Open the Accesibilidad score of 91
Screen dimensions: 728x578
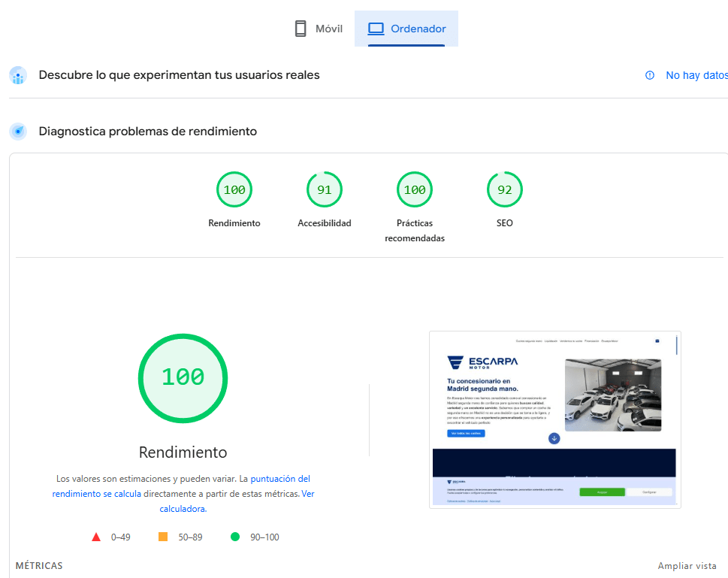pos(325,190)
